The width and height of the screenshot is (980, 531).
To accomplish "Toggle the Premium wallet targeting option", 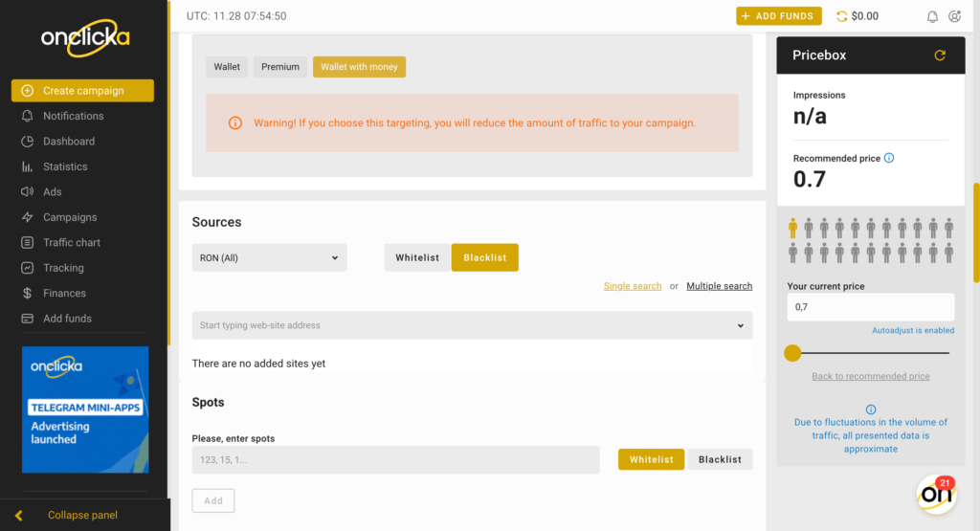I will [x=280, y=67].
